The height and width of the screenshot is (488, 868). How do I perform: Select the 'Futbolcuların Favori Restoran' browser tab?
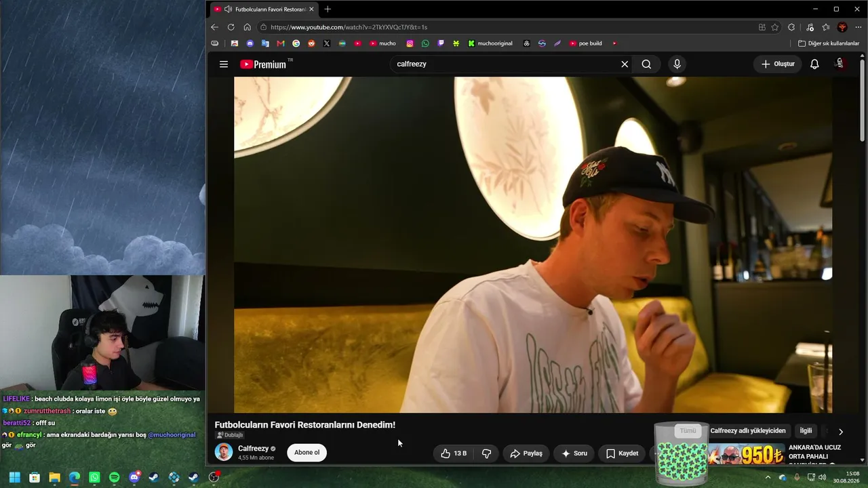pyautogui.click(x=263, y=9)
